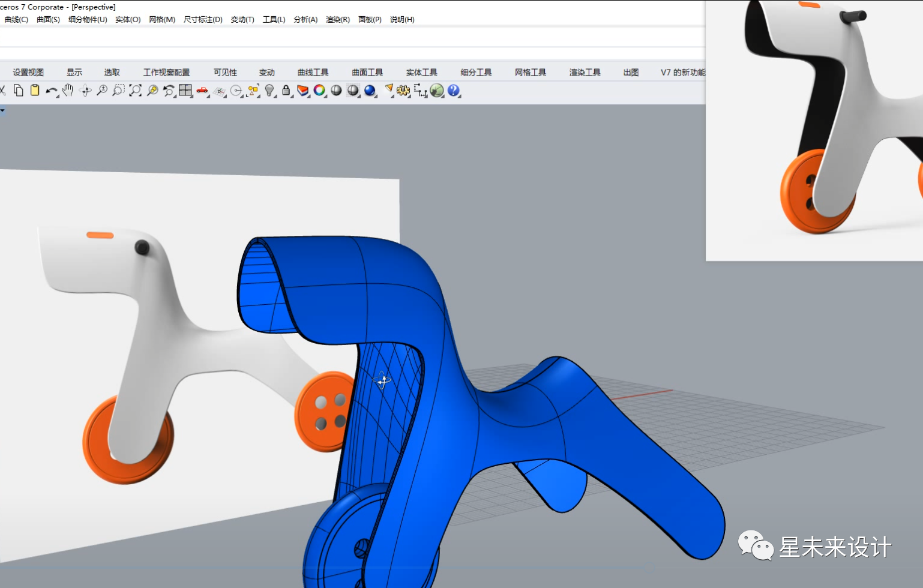Open the 实体(O) menu
The height and width of the screenshot is (588, 923).
click(x=128, y=20)
